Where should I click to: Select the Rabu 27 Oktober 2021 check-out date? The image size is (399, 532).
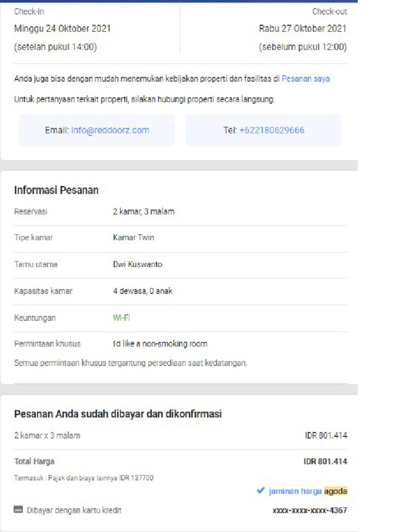point(303,29)
